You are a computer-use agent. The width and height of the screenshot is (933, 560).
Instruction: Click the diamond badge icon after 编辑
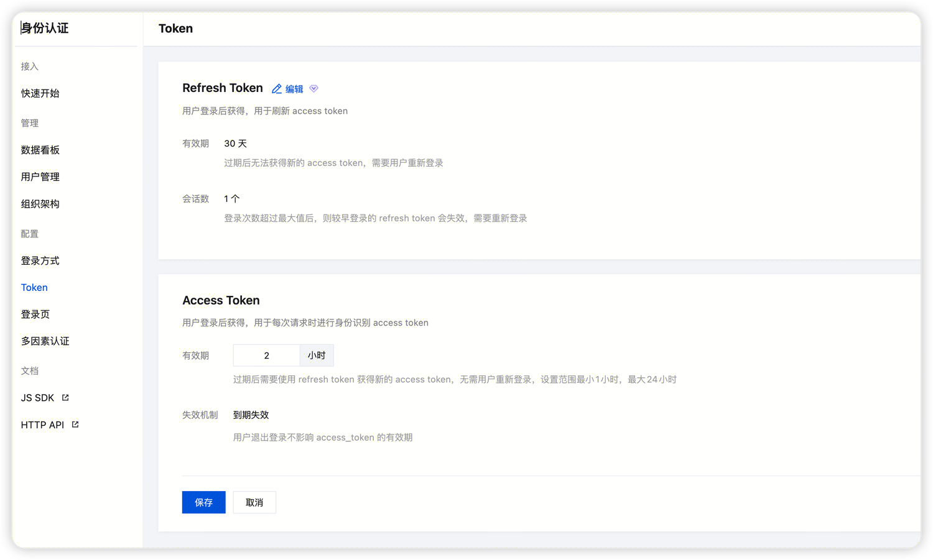314,89
